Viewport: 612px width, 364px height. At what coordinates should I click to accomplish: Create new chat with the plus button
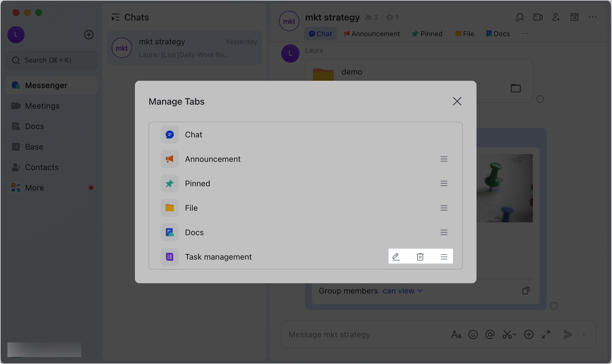[89, 35]
